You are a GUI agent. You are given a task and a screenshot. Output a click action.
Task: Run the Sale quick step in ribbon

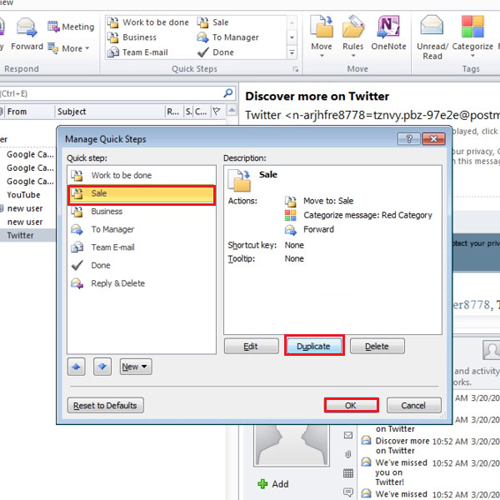pos(213,22)
